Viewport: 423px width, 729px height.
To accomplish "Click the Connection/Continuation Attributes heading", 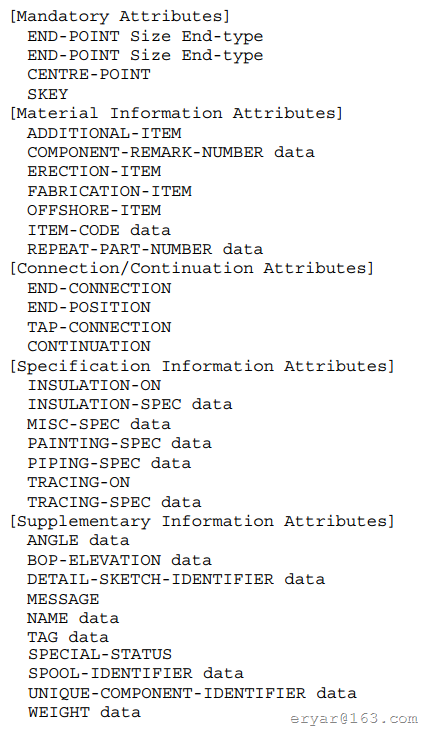I will (x=192, y=268).
